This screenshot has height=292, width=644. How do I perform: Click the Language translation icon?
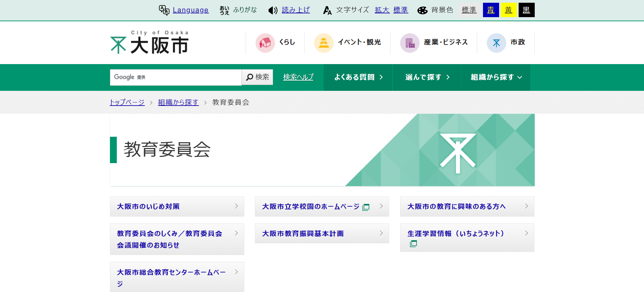(x=164, y=10)
